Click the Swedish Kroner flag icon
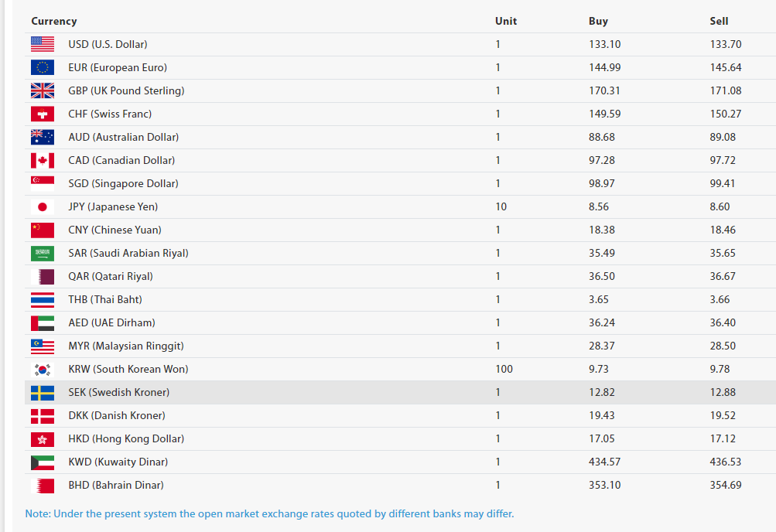The height and width of the screenshot is (532, 776). 43,392
